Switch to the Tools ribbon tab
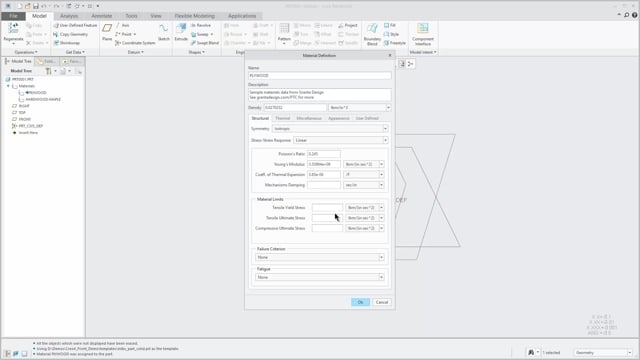640x360 pixels. tap(131, 16)
